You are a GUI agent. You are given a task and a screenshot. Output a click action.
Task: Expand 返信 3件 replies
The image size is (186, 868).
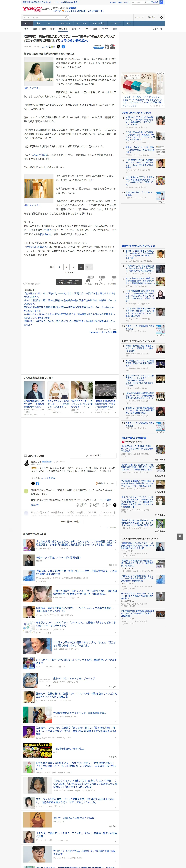pos(35,505)
